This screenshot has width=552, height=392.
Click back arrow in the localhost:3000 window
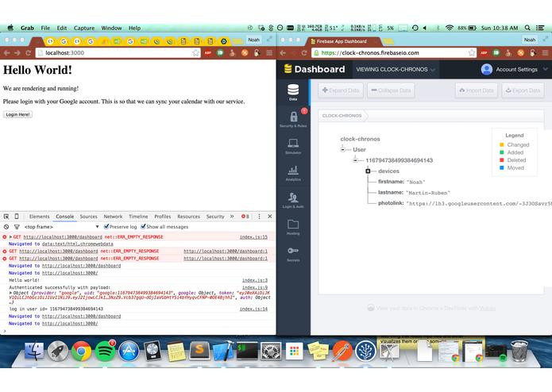[6, 52]
